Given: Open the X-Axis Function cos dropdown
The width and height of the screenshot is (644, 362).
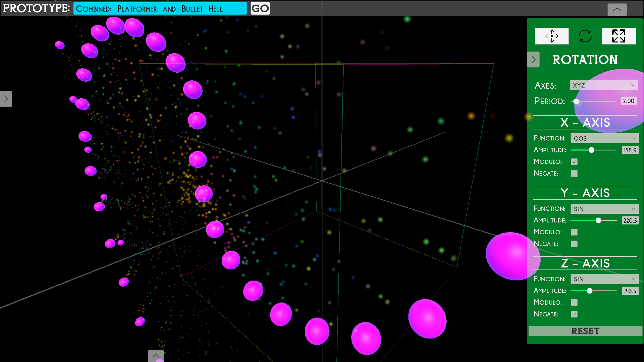Looking at the screenshot, I should 604,138.
